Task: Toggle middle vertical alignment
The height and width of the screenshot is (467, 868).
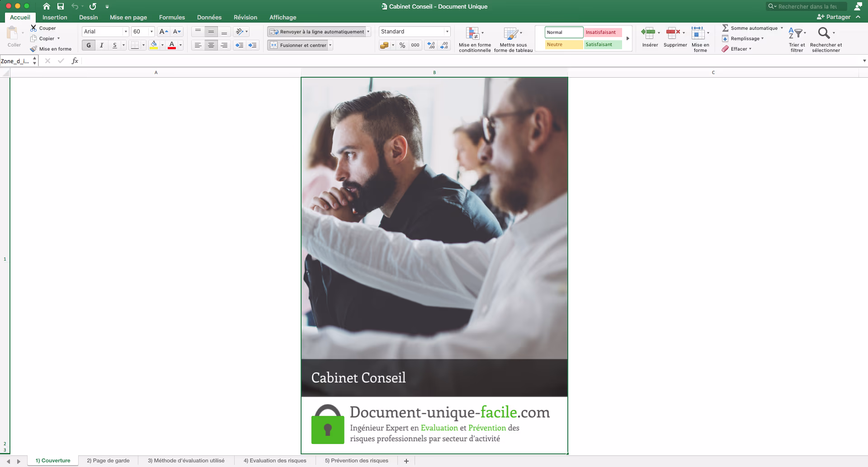Action: tap(211, 32)
